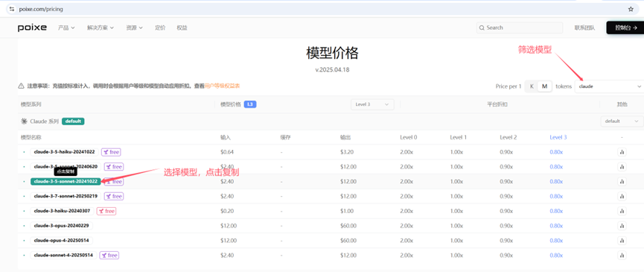Copy model name claude-3-haiku-20240307
Screen dimensions: 644x272
coord(62,211)
